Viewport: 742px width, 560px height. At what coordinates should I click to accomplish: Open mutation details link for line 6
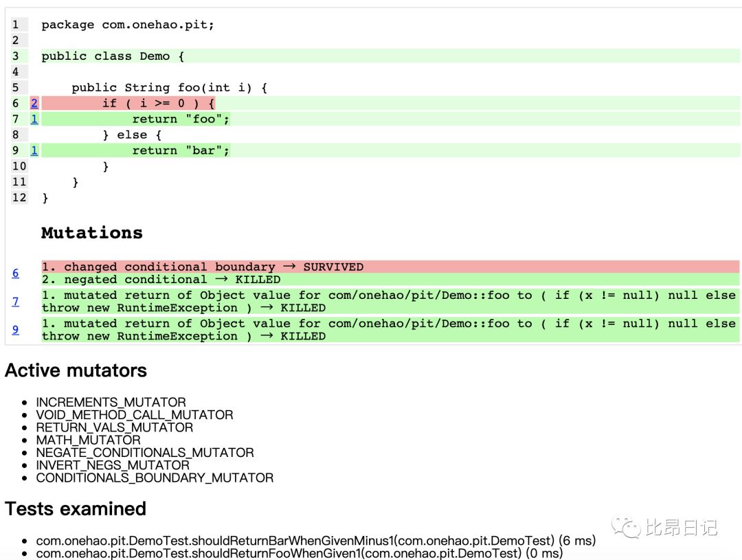click(x=15, y=273)
